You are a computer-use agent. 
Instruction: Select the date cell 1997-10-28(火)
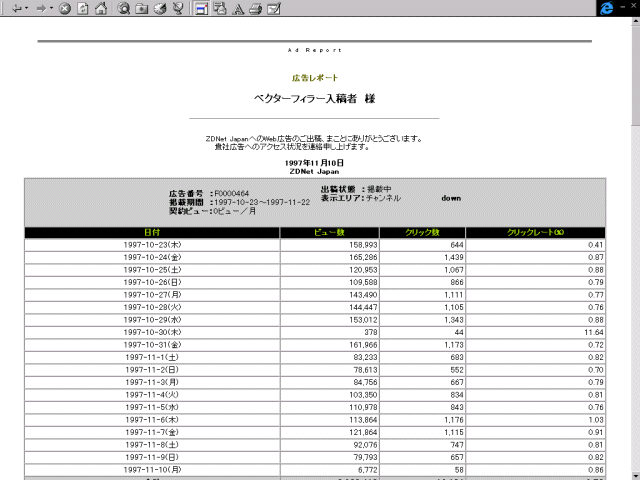pyautogui.click(x=152, y=307)
